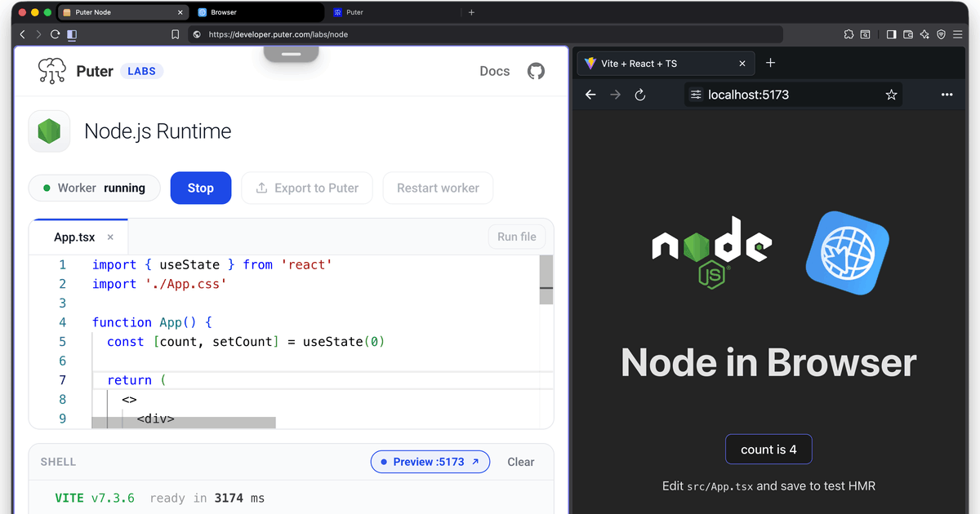Open the wallet icon in browser toolbar
980x514 pixels.
pyautogui.click(x=908, y=34)
